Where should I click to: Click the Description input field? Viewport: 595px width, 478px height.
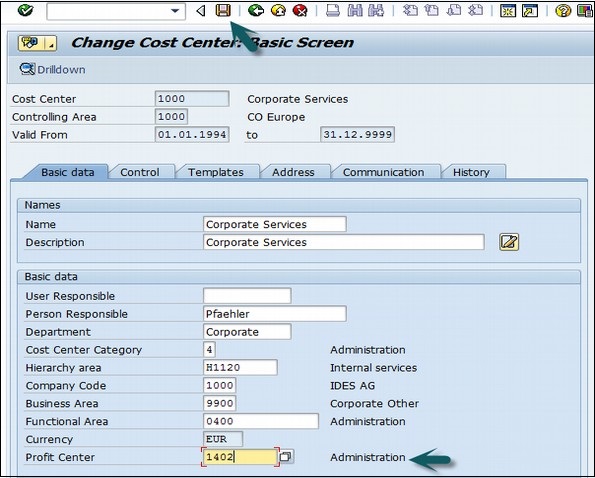pyautogui.click(x=344, y=242)
